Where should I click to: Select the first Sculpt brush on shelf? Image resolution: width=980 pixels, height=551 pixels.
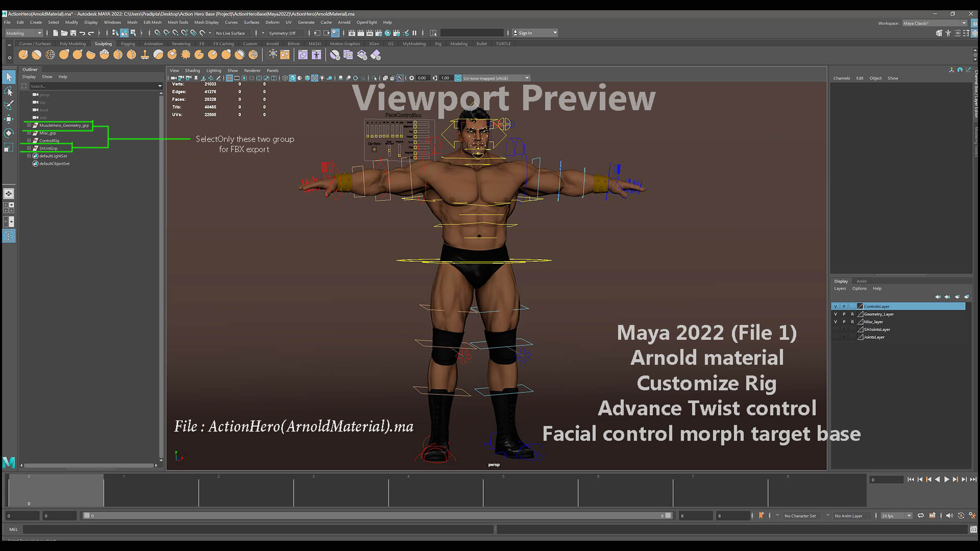(x=23, y=55)
